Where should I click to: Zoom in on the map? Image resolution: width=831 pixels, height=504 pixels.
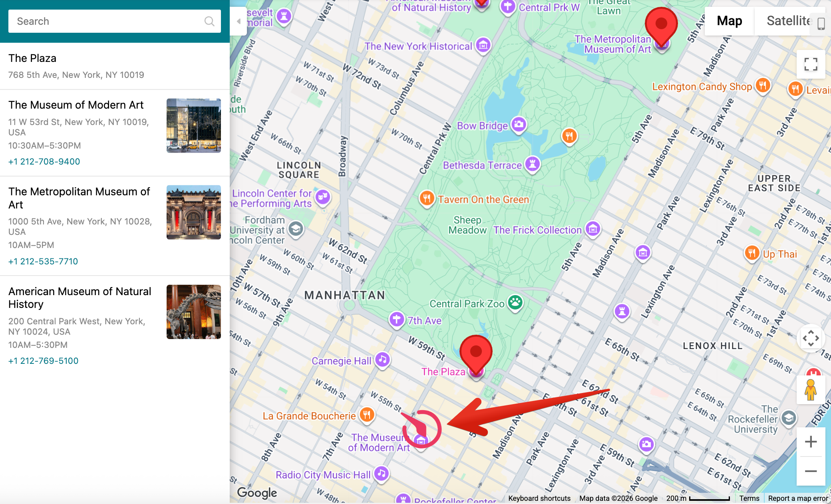[811, 442]
